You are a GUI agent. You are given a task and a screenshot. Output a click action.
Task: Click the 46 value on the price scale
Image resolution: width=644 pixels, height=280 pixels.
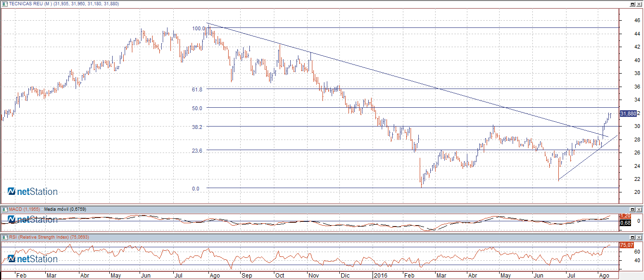click(x=637, y=21)
